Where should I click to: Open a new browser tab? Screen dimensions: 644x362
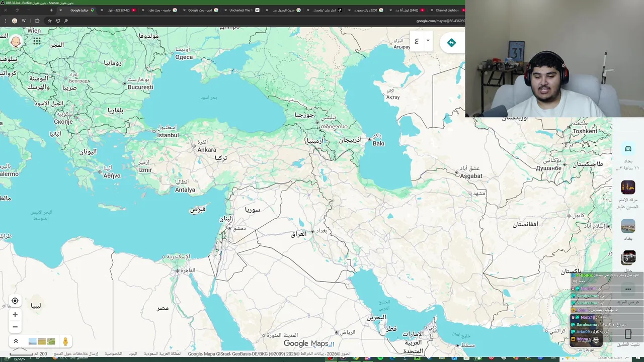tap(51, 10)
